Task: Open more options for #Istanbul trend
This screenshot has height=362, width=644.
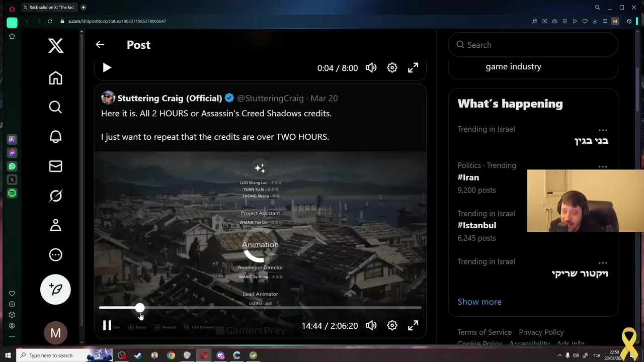Action: 603,214
